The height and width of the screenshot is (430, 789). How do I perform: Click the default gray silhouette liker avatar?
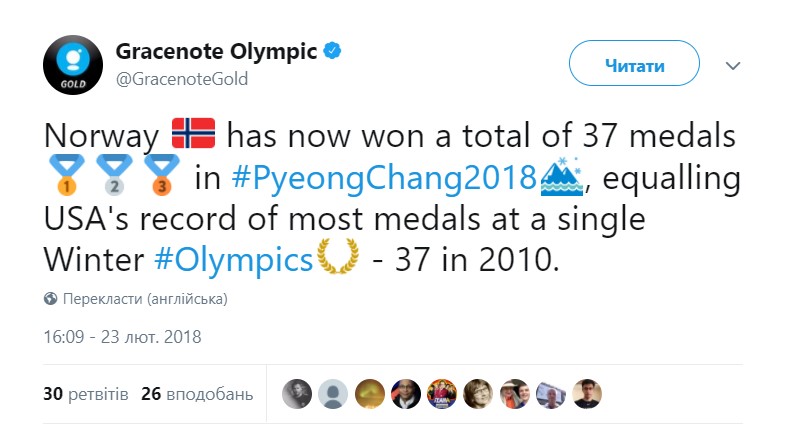[332, 395]
